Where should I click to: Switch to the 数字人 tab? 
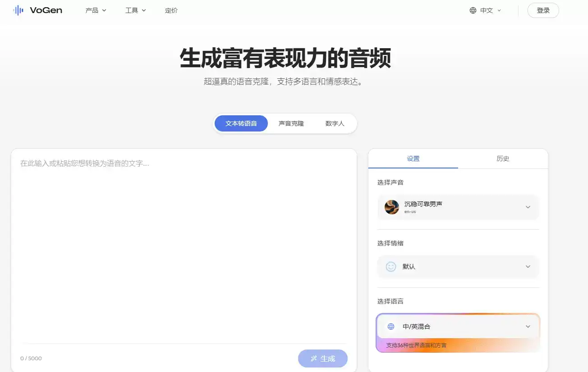click(335, 123)
